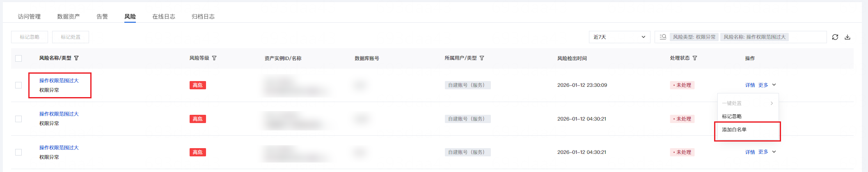Click filter icon next to 处理状态
Screen dimensions: 868x172
(x=695, y=58)
